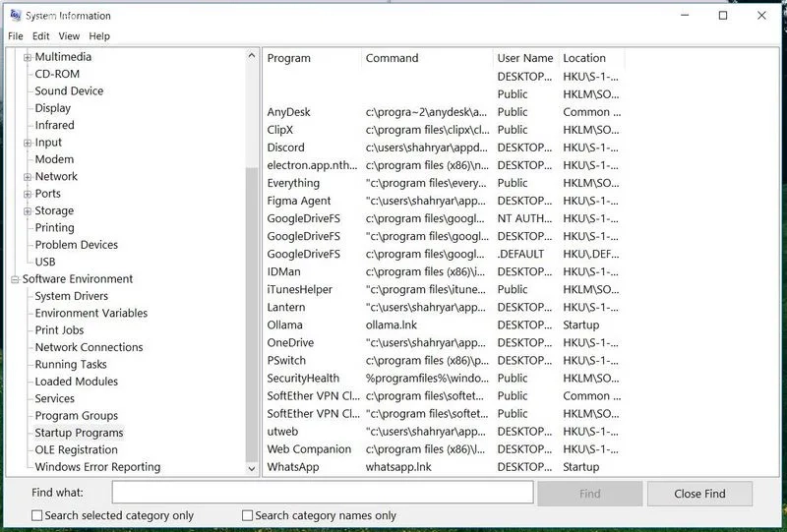Viewport: 787px width, 532px height.
Task: Select Modem in the tree
Action: 54,159
